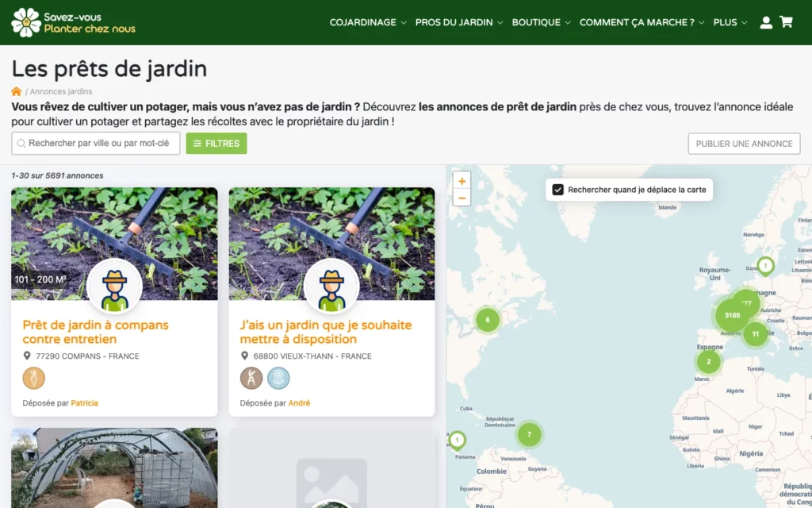Click the 'Annonces jardins' breadcrumb
The image size is (812, 508).
pos(61,91)
